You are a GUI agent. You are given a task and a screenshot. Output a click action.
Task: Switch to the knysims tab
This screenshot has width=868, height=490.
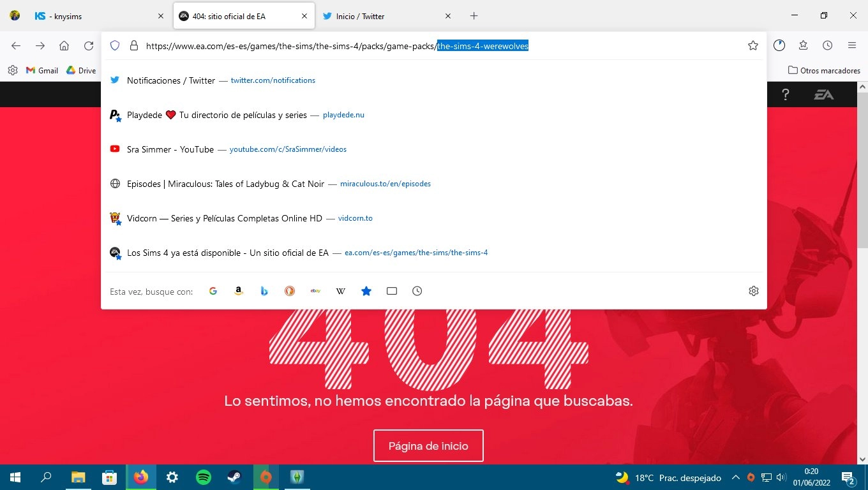click(x=96, y=16)
